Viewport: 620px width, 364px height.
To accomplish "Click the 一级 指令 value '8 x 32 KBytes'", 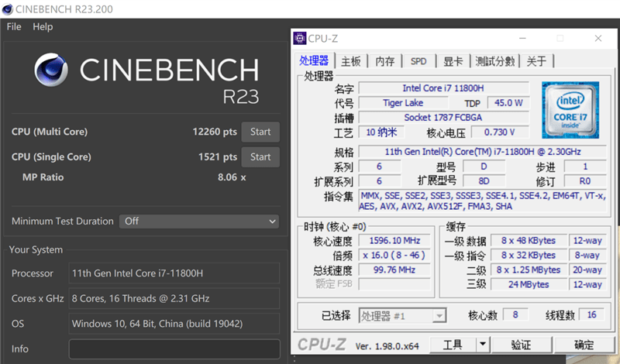I will (529, 256).
